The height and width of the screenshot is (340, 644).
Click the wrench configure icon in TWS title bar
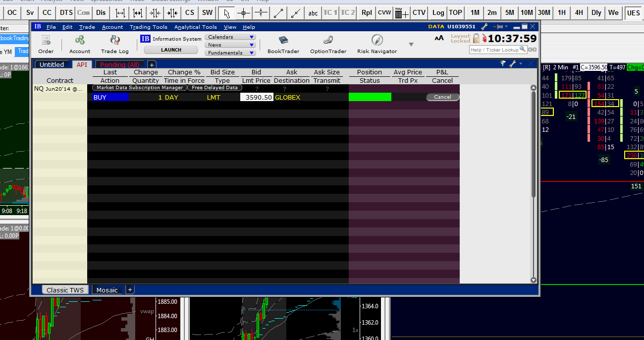485,27
